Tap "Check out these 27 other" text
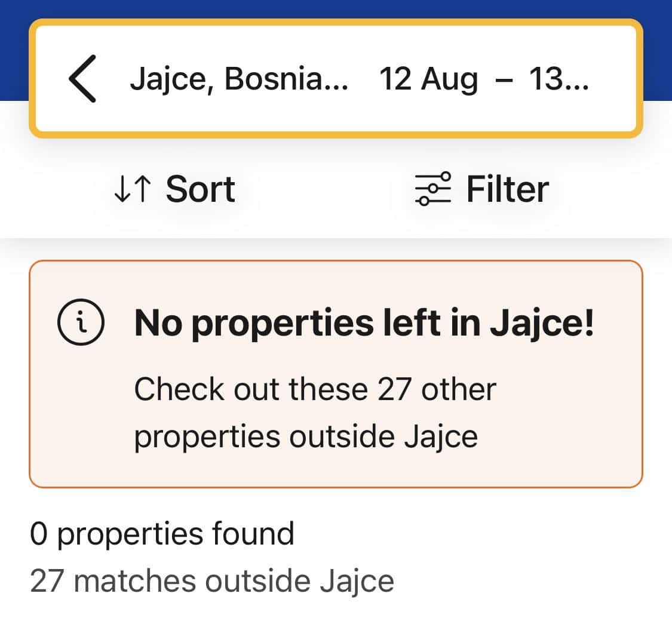672x621 pixels. click(315, 390)
